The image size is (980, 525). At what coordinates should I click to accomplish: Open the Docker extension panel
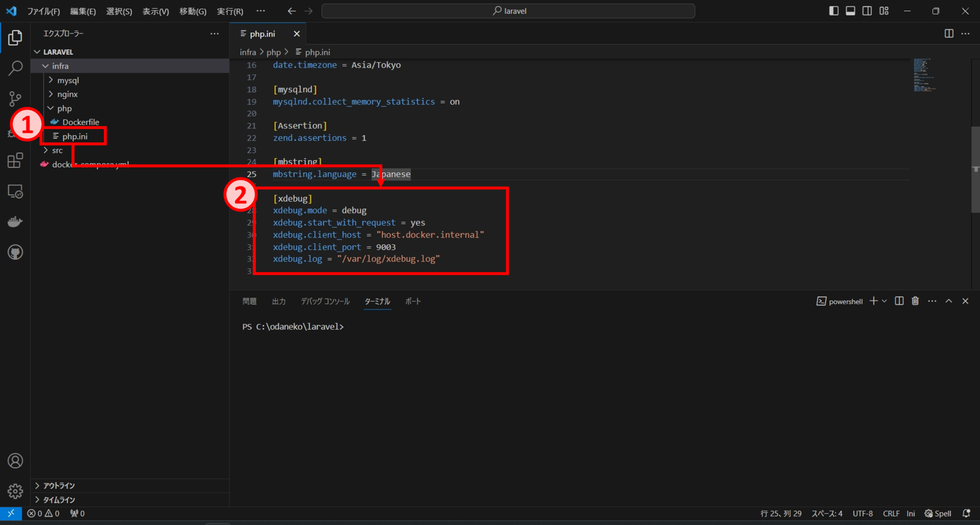(x=15, y=221)
